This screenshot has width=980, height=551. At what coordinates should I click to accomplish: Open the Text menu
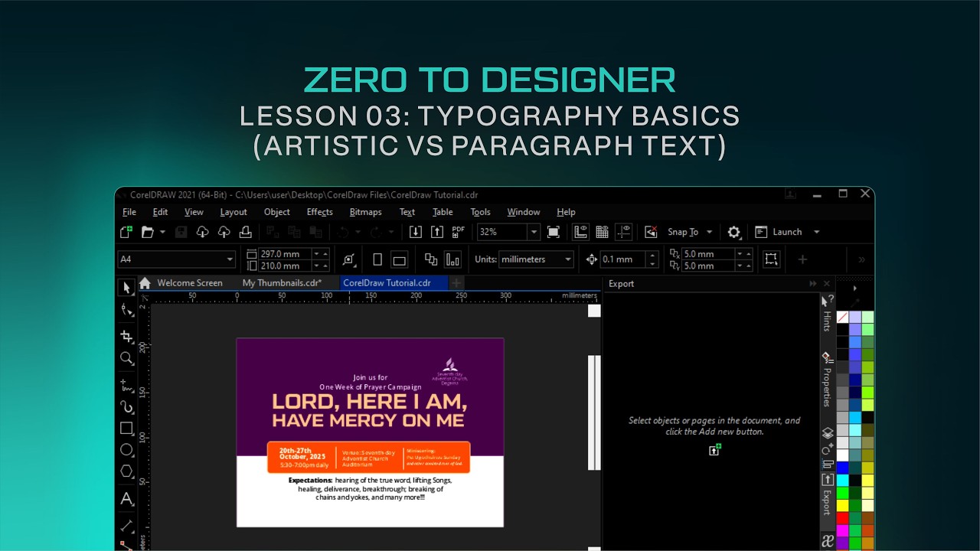click(x=407, y=212)
